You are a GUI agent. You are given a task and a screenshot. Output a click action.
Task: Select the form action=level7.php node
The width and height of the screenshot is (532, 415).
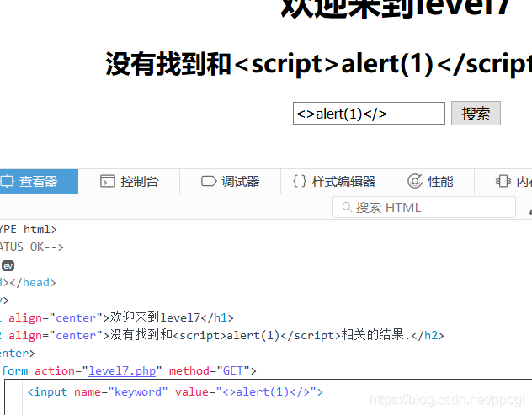[x=128, y=370]
